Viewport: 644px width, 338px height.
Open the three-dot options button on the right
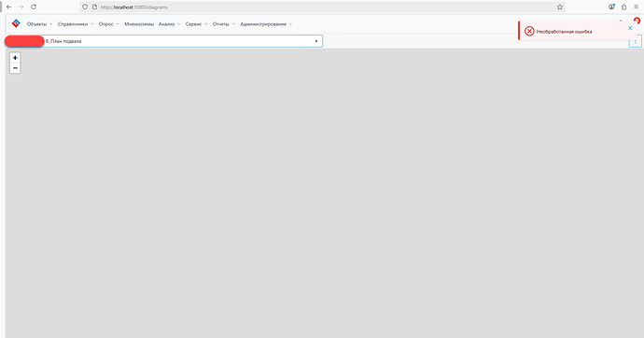pyautogui.click(x=636, y=41)
